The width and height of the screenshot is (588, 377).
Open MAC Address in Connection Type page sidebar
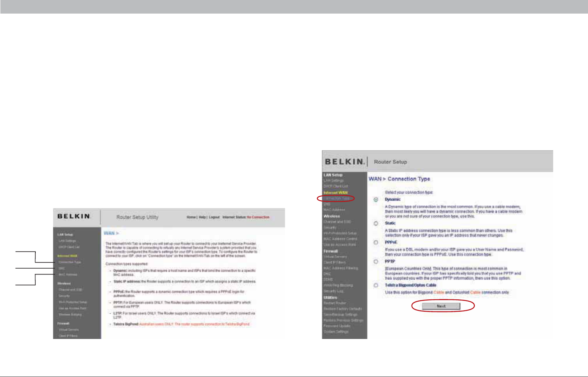click(x=334, y=210)
